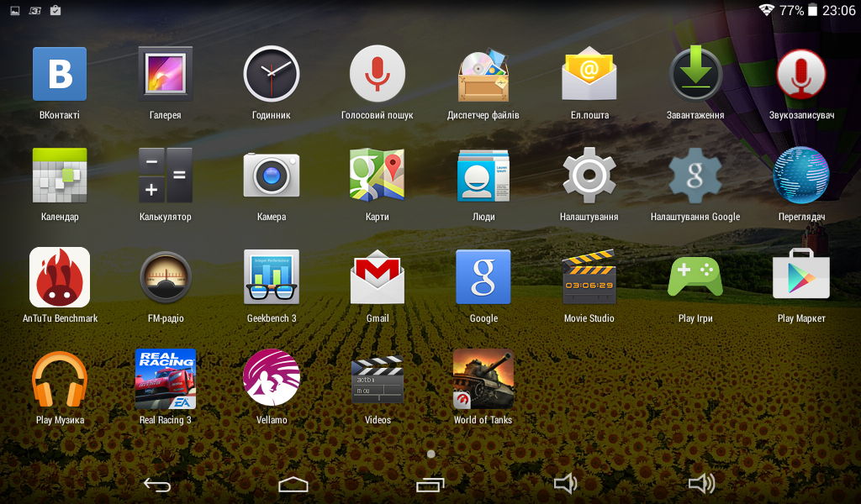Open the Люди contacts app
Viewport: 861px width, 504px height.
[x=483, y=176]
